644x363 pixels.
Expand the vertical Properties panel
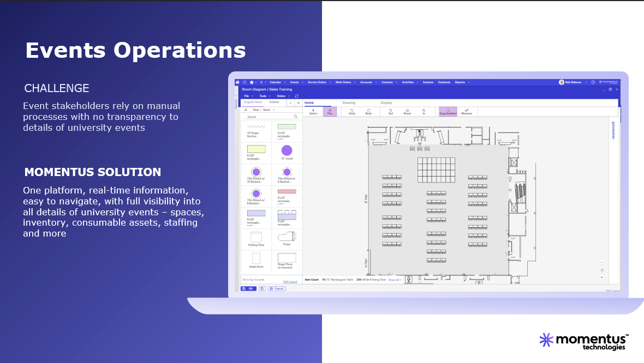tap(613, 130)
